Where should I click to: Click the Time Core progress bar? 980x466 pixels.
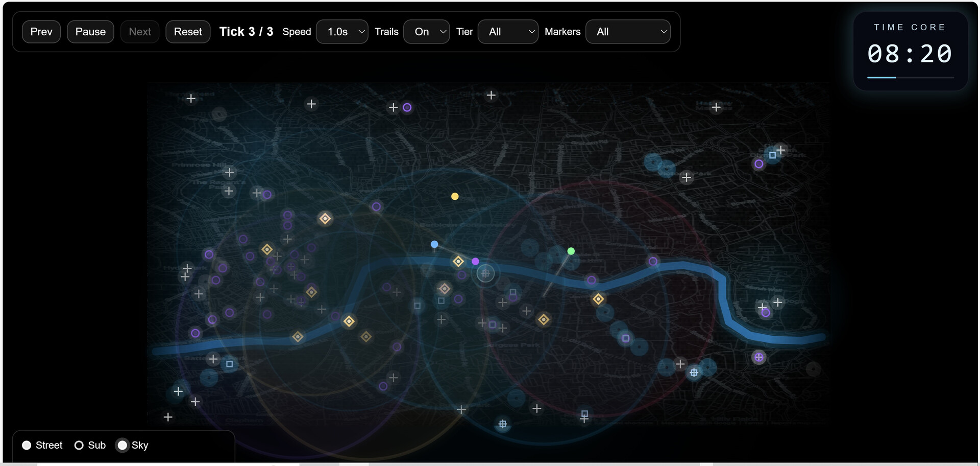click(910, 77)
